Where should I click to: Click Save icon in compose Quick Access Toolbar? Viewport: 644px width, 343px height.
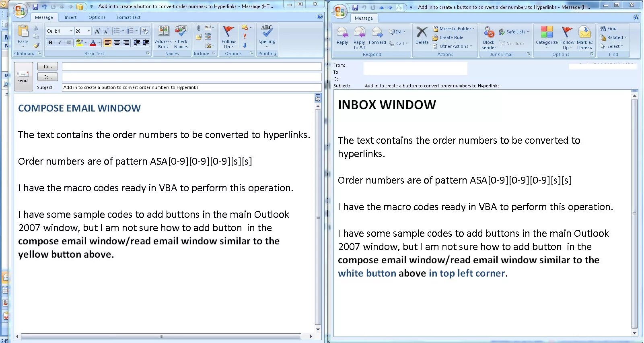tap(35, 6)
